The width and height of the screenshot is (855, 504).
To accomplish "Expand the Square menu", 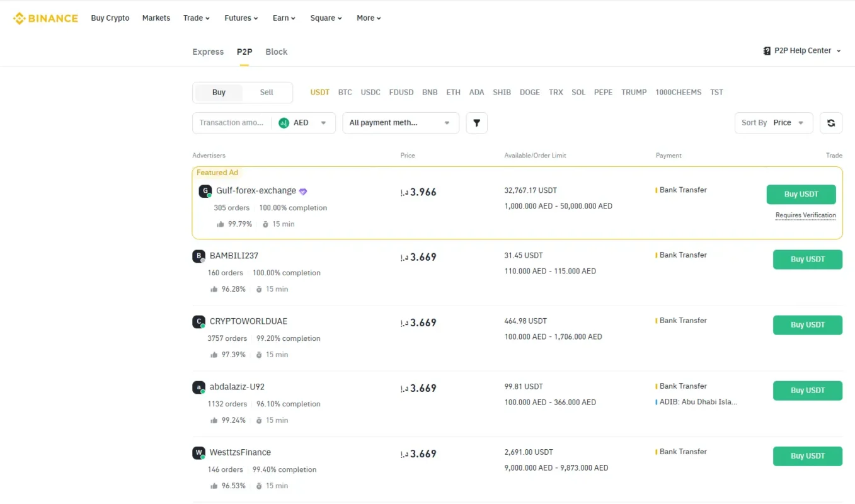I will click(x=326, y=18).
